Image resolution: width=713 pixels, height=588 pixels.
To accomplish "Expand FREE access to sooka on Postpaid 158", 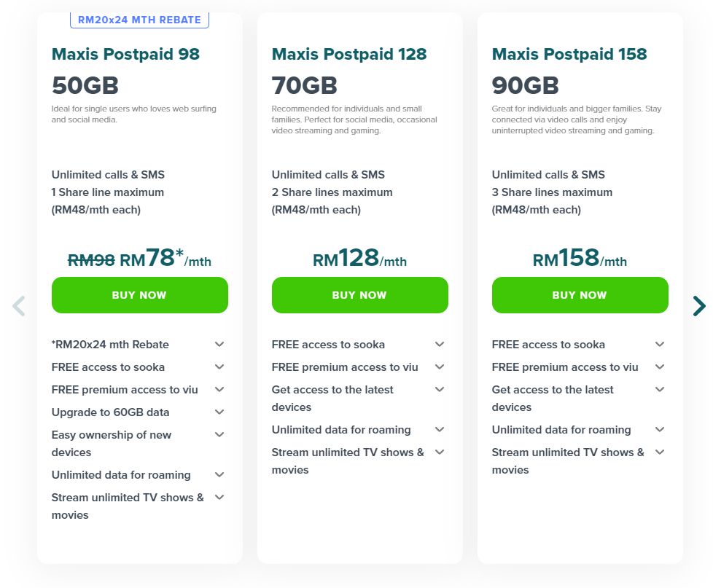I will tap(660, 345).
